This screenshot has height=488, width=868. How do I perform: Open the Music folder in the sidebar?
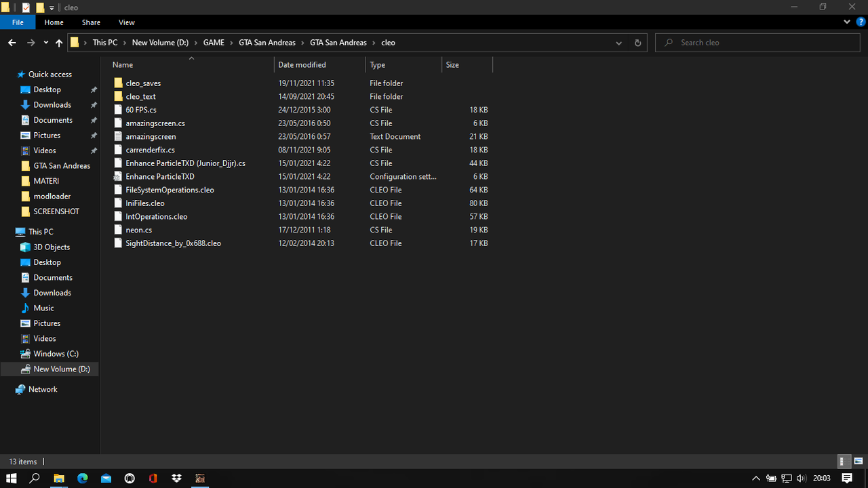(x=43, y=308)
